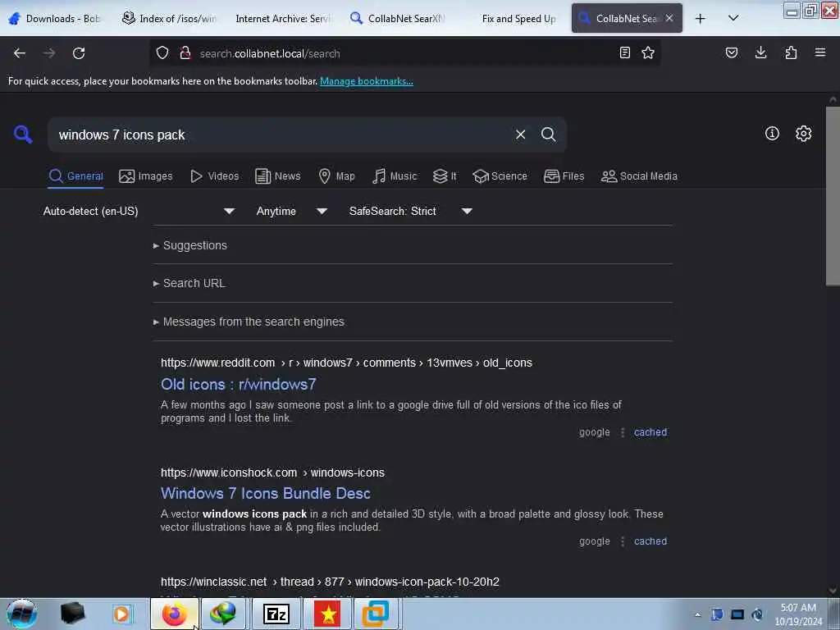The height and width of the screenshot is (630, 840).
Task: Open the Firefox hamburger menu
Action: tap(820, 52)
